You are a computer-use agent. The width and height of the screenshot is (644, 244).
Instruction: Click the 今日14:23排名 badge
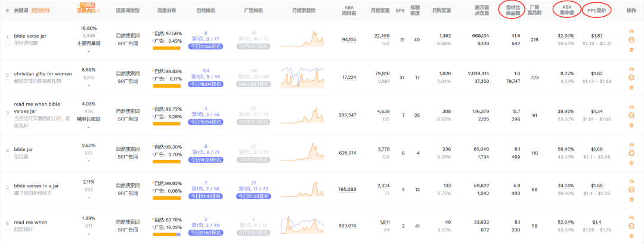[x=205, y=160]
